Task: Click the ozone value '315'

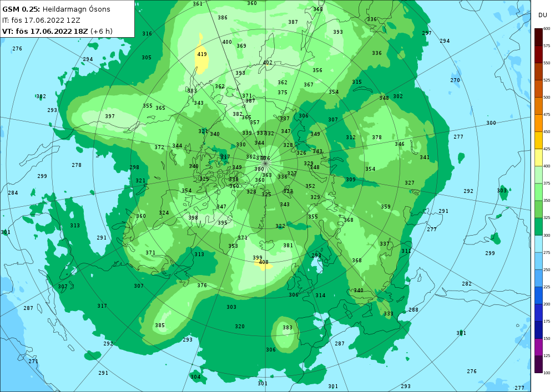Action: click(357, 82)
